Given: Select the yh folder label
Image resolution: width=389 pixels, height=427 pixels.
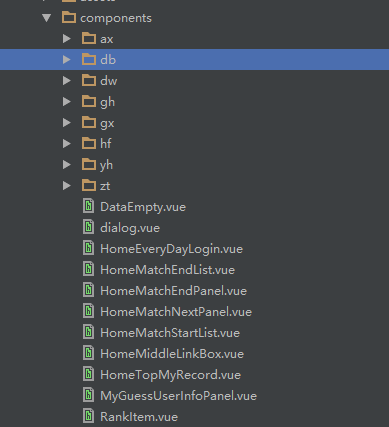Looking at the screenshot, I should coord(106,165).
